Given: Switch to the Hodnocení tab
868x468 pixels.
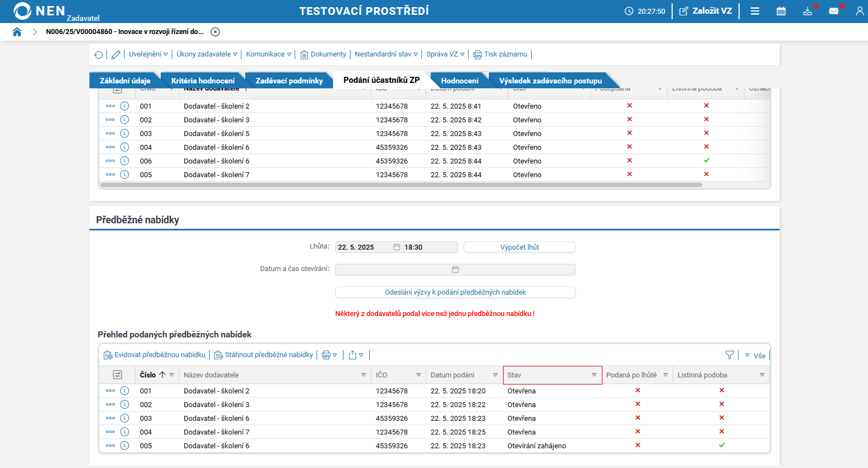Looking at the screenshot, I should point(459,81).
